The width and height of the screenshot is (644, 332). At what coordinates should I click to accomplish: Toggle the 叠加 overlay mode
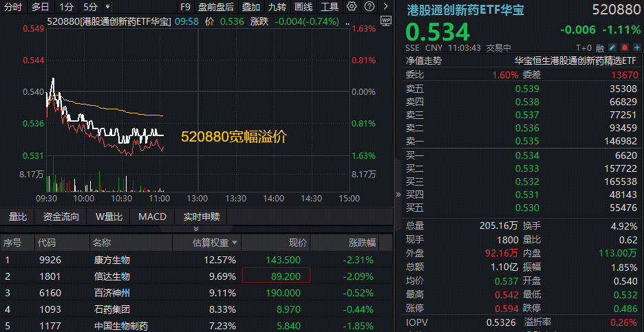pyautogui.click(x=250, y=7)
